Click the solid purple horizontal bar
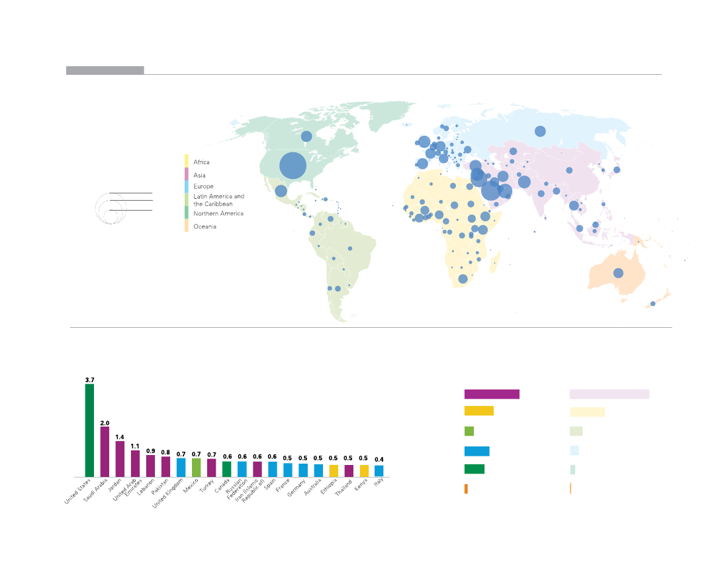The height and width of the screenshot is (563, 728). point(492,394)
